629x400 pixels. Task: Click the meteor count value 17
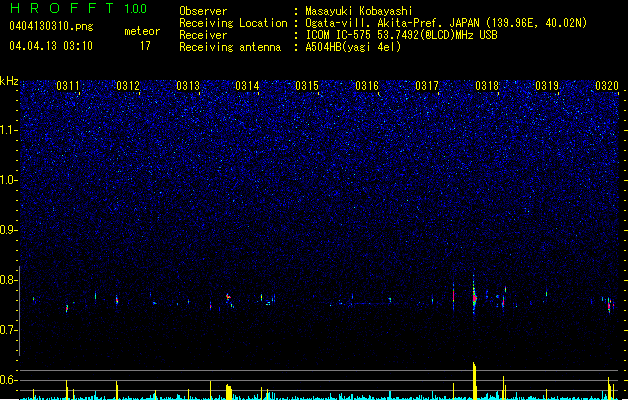pyautogui.click(x=145, y=46)
